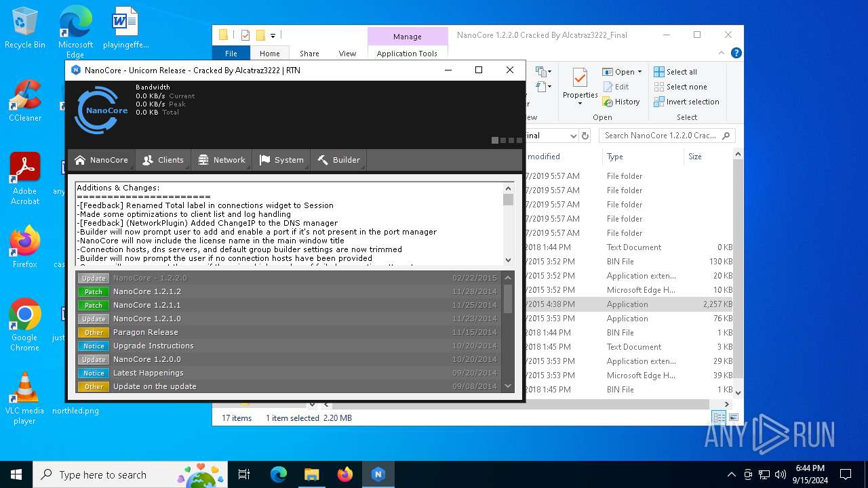Switch to the Clients tab
This screenshot has height=488, width=868.
tap(163, 160)
